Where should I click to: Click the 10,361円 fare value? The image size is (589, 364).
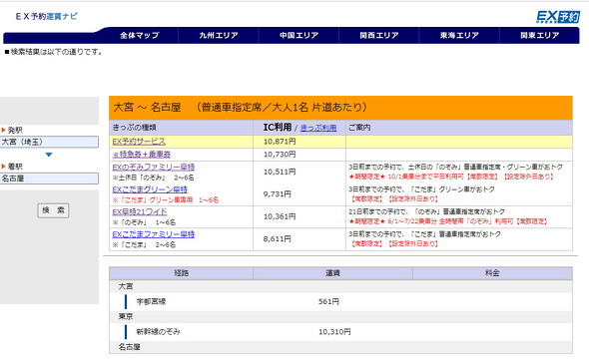click(280, 216)
